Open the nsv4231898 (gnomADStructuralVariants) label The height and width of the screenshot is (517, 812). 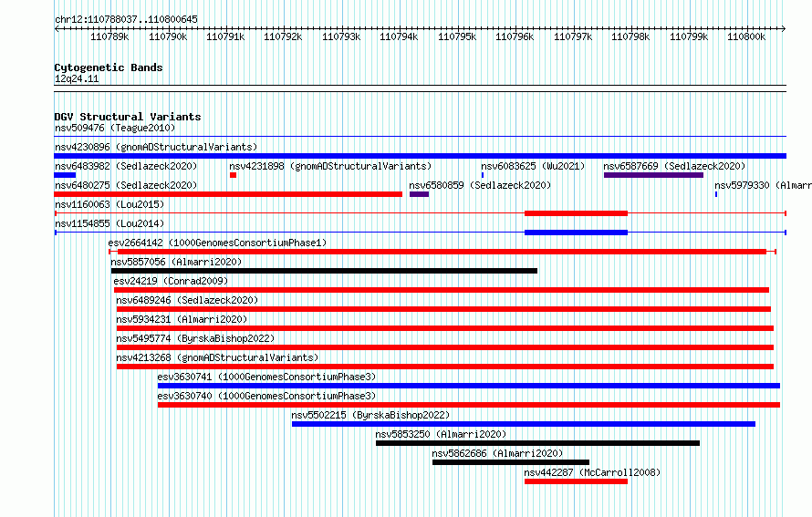point(330,166)
